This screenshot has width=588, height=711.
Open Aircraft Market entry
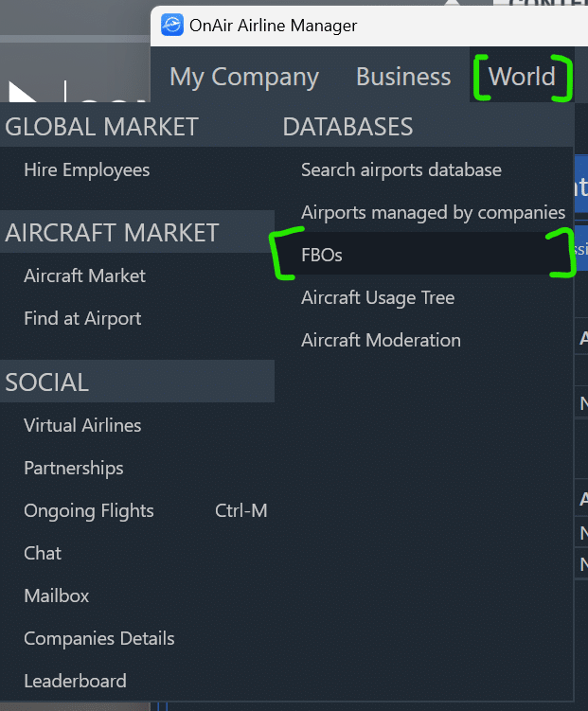85,276
